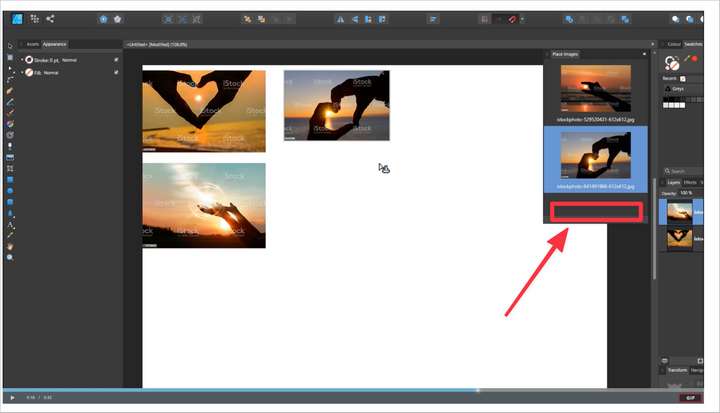Select the top sunset layer thumbnail
This screenshot has height=413, width=720.
pyautogui.click(x=680, y=213)
